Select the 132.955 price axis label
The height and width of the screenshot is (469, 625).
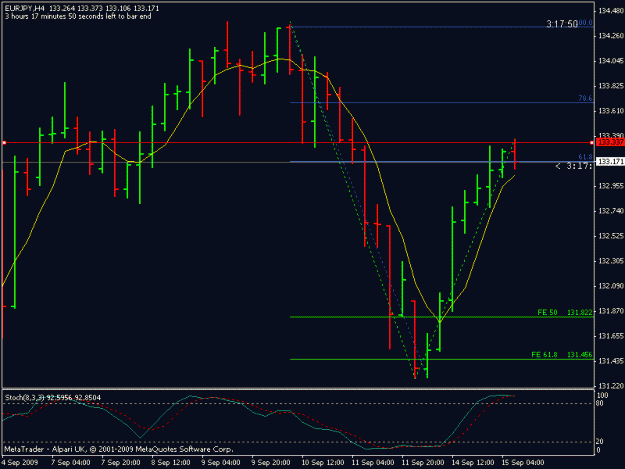pyautogui.click(x=611, y=186)
